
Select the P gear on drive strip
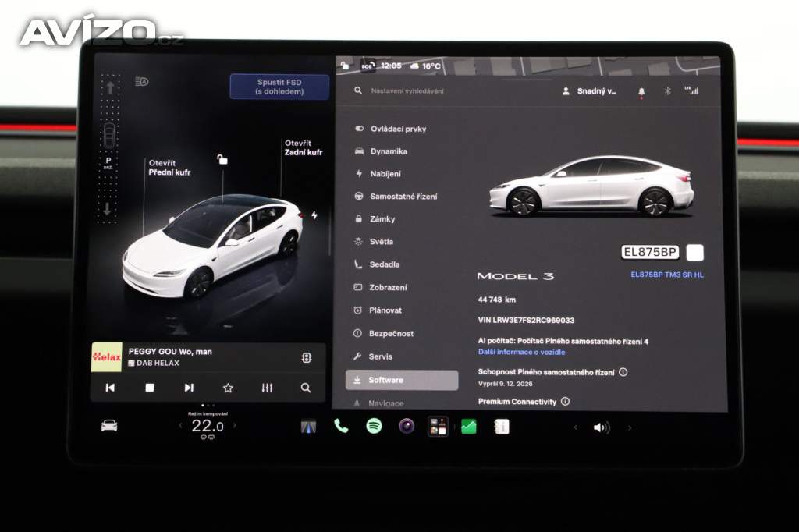coord(108,161)
